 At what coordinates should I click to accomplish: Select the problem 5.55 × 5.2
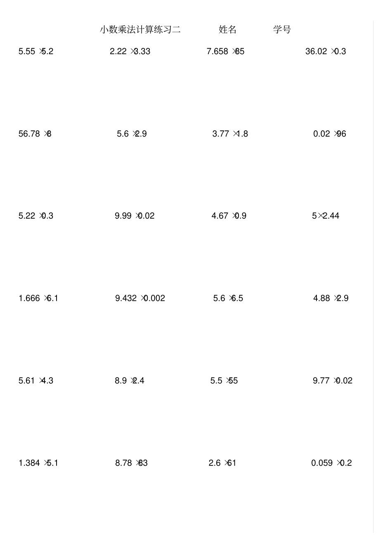pos(36,52)
